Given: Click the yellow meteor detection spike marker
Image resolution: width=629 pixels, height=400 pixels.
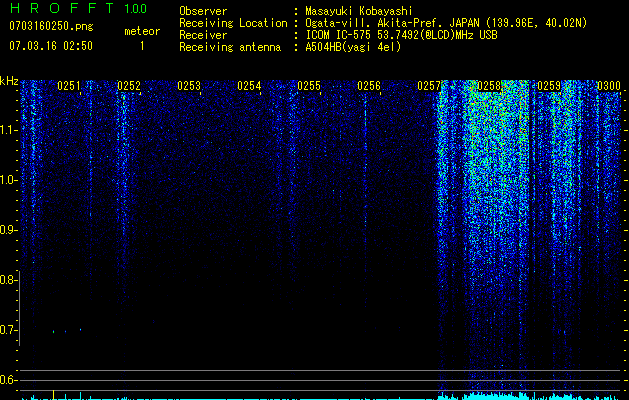Looking at the screenshot, I should click(x=53, y=394).
